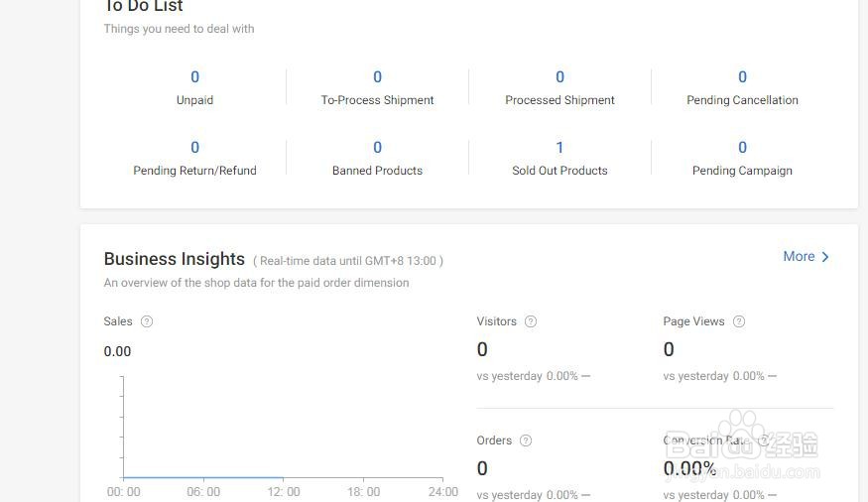
Task: View Pending Cancellation requests
Action: (742, 77)
